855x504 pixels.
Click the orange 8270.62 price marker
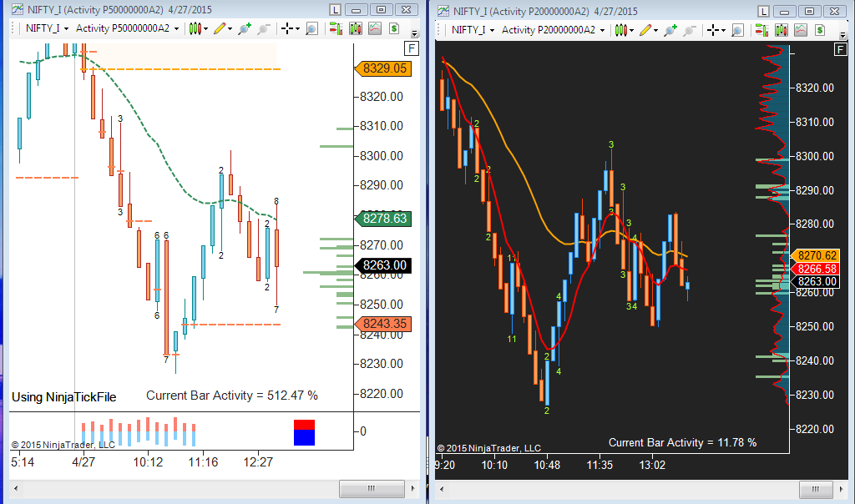pyautogui.click(x=815, y=255)
